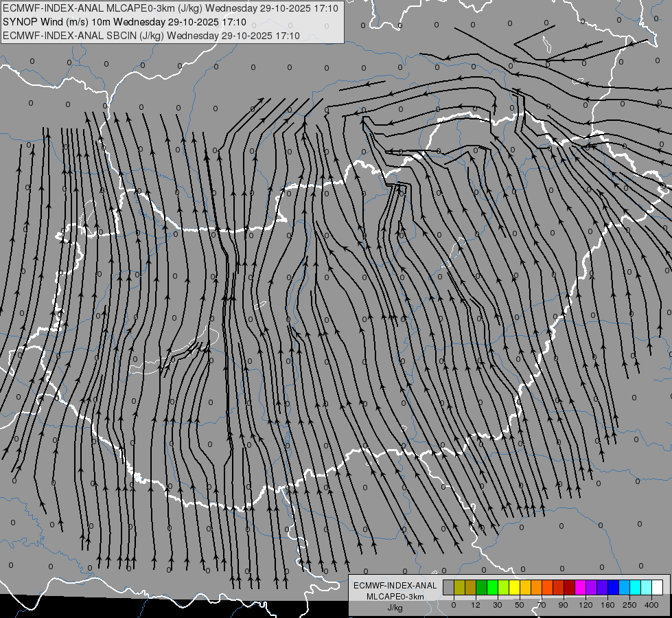Click legend value 250

pos(629,605)
